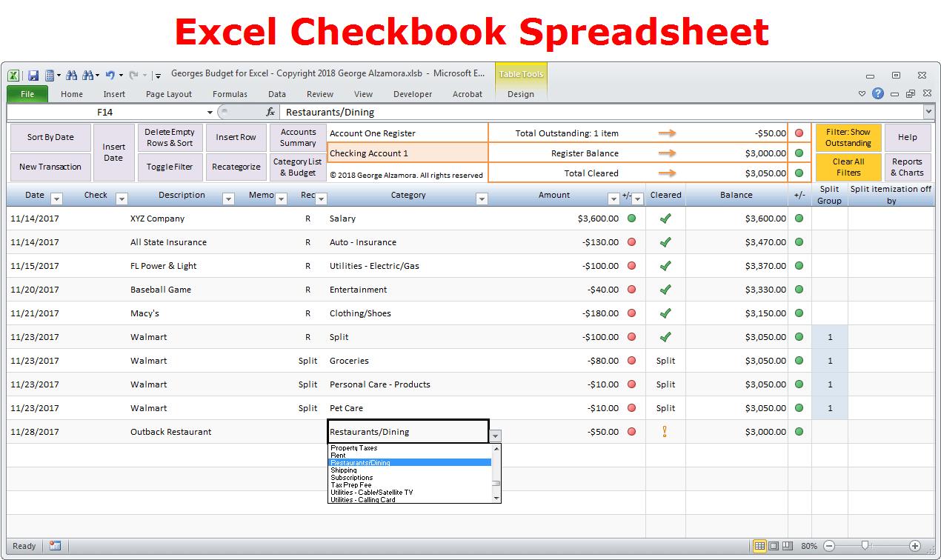Click the Undo arrow icon
The width and height of the screenshot is (941, 560).
[110, 75]
